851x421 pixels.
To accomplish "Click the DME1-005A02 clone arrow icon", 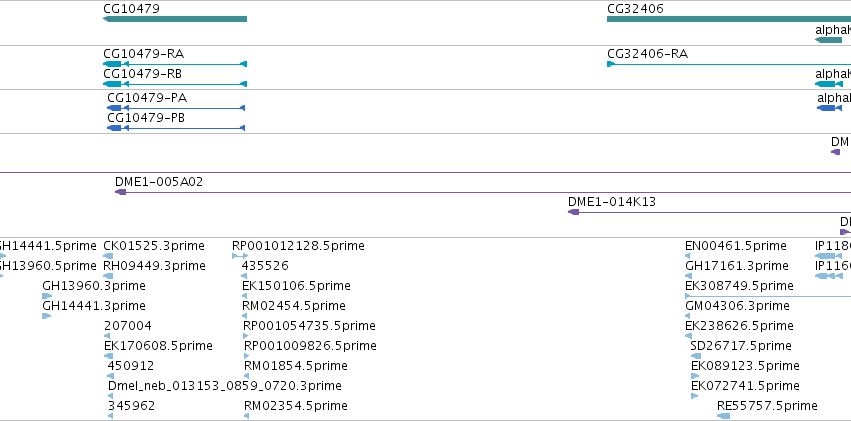I will pyautogui.click(x=120, y=192).
